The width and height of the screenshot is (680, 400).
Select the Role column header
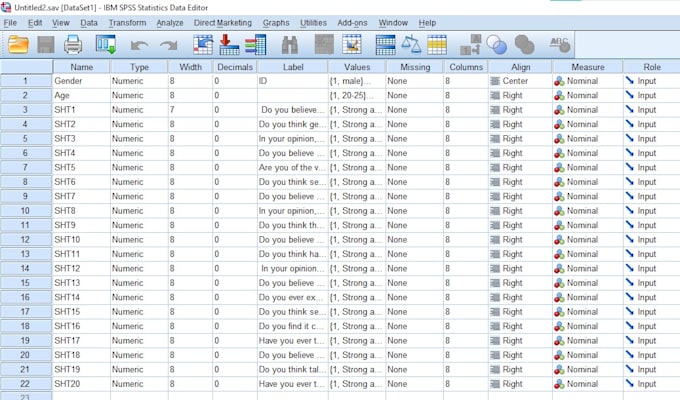tap(652, 67)
